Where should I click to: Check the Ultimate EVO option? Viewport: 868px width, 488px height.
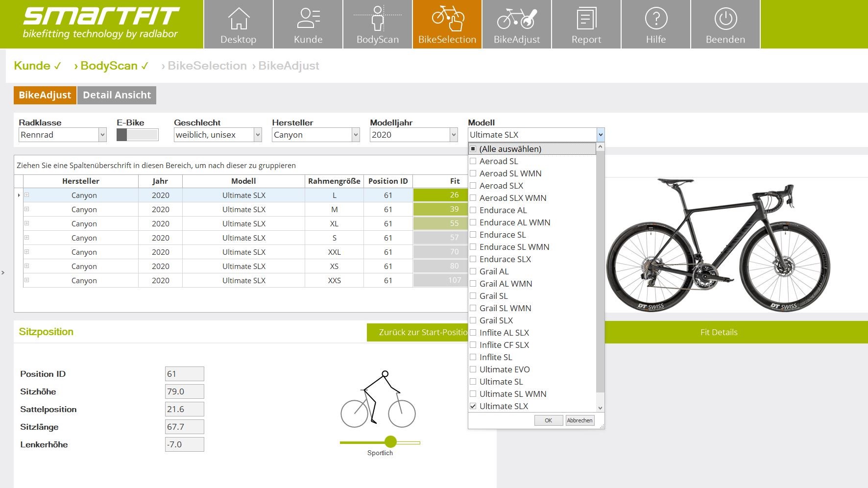click(x=473, y=369)
